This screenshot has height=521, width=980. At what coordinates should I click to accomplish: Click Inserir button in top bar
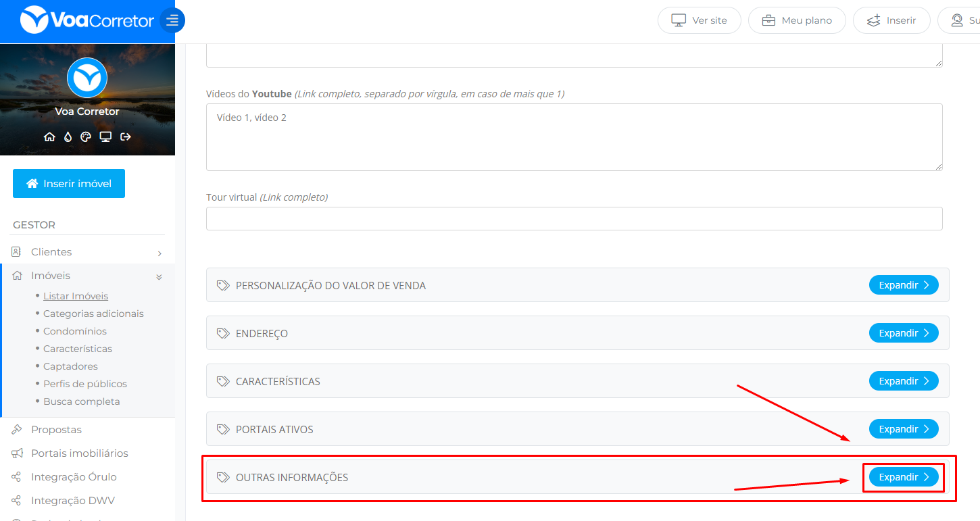(x=891, y=20)
